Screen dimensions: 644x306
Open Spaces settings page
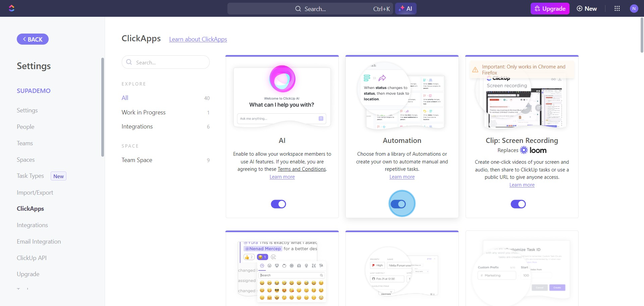pyautogui.click(x=26, y=160)
